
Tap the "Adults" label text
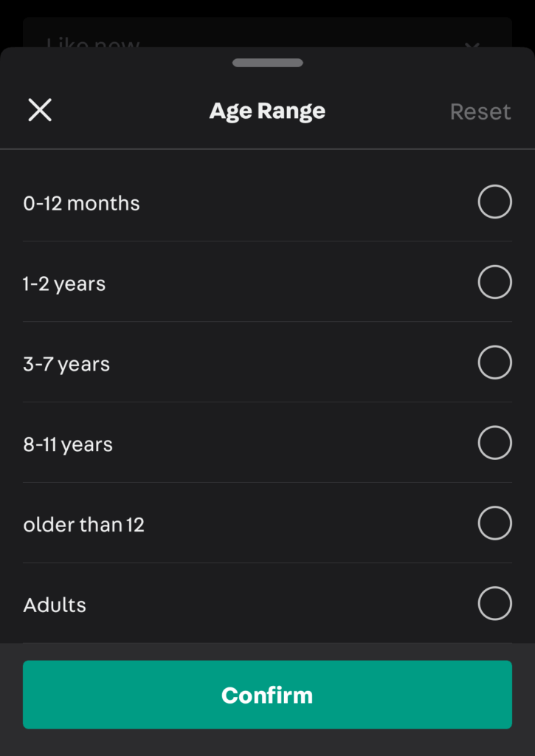[x=55, y=605]
